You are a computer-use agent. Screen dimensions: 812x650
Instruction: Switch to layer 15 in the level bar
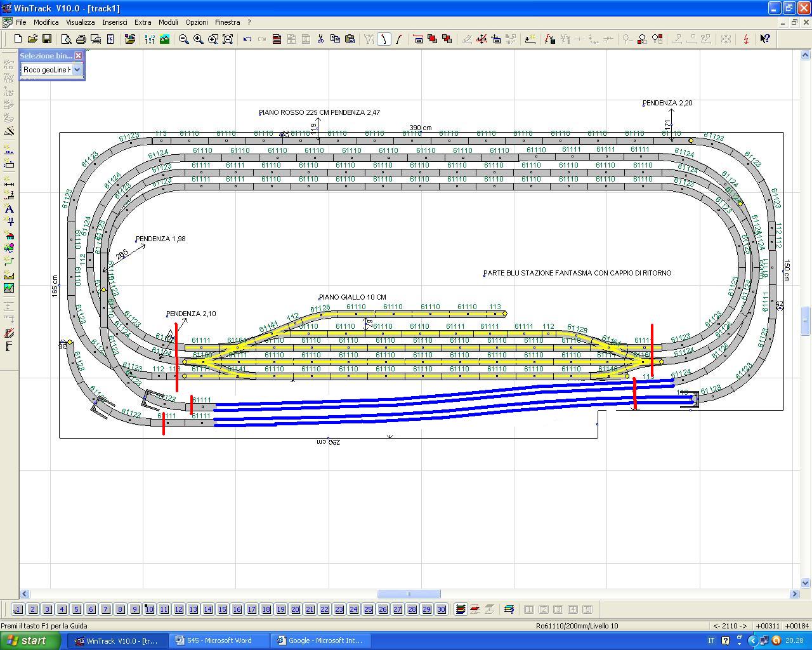click(x=222, y=609)
